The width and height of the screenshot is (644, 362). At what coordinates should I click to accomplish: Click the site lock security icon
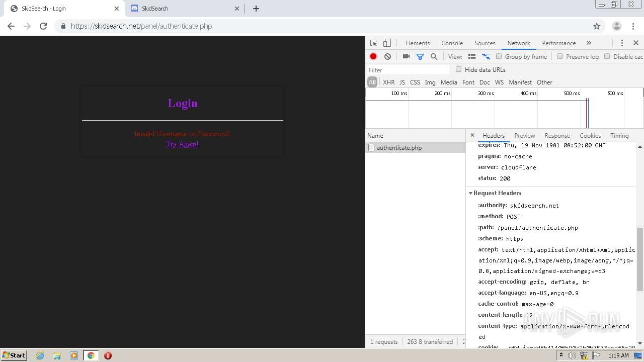pyautogui.click(x=63, y=26)
